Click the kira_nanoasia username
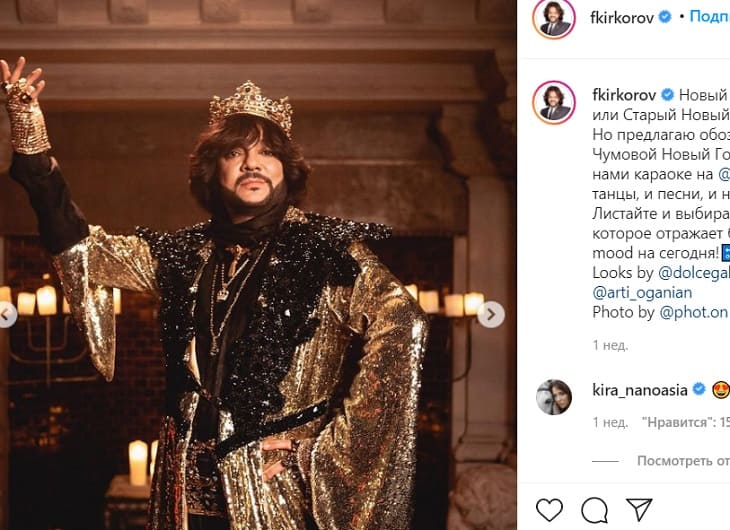This screenshot has height=530, width=730. click(640, 388)
